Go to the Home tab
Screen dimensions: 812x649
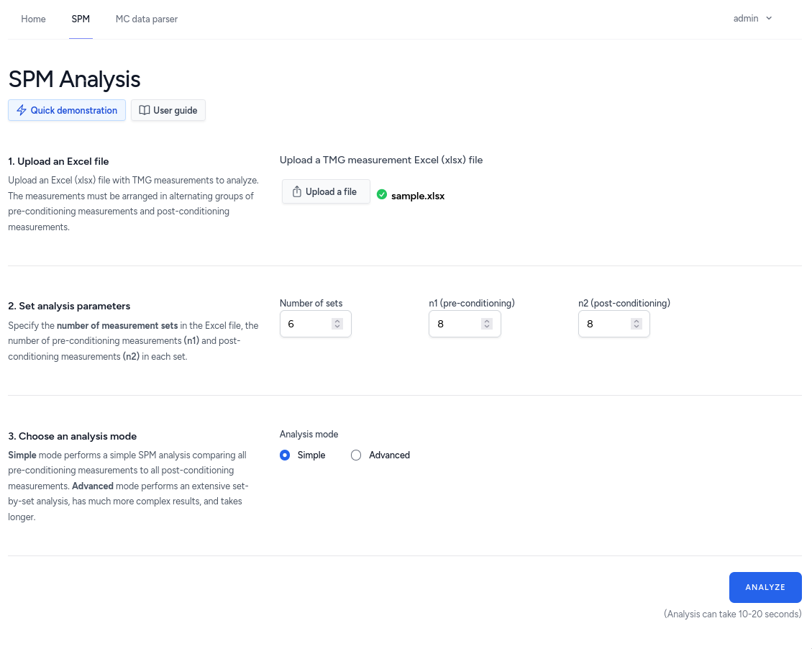(34, 19)
